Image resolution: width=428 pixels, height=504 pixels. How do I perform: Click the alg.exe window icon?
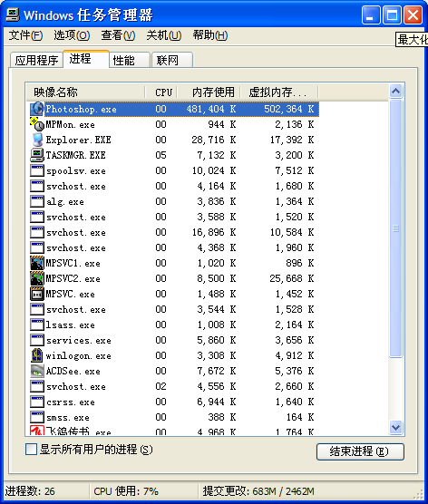point(36,201)
